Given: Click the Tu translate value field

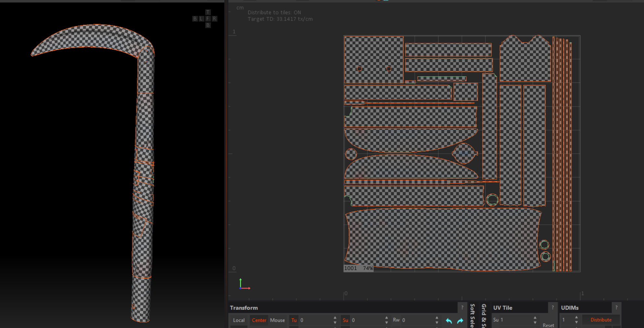Looking at the screenshot, I should [x=315, y=320].
